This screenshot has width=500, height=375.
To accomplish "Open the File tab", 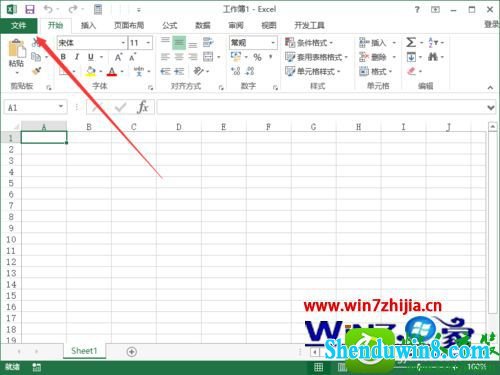I will tap(18, 25).
